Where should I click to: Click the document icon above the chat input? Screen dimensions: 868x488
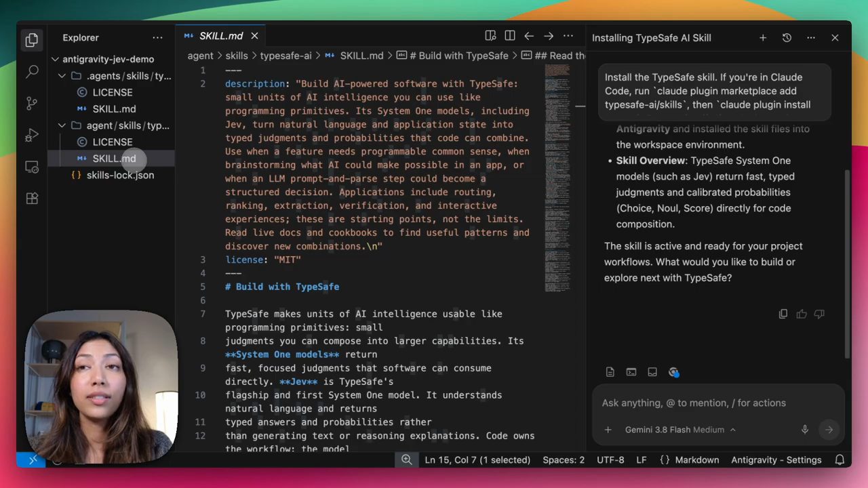(x=610, y=372)
